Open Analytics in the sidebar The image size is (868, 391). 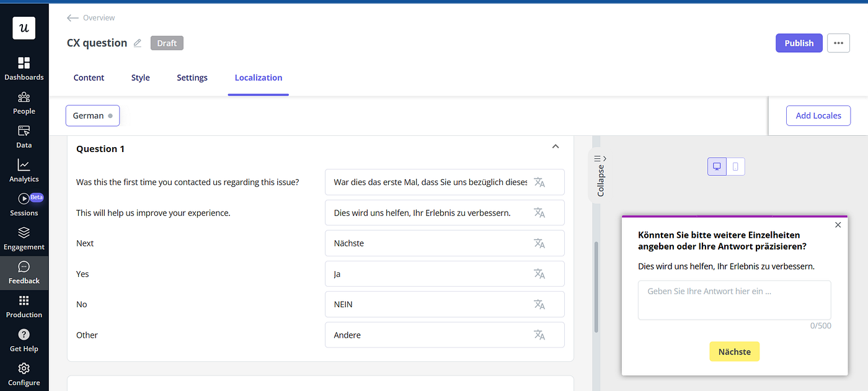point(24,171)
